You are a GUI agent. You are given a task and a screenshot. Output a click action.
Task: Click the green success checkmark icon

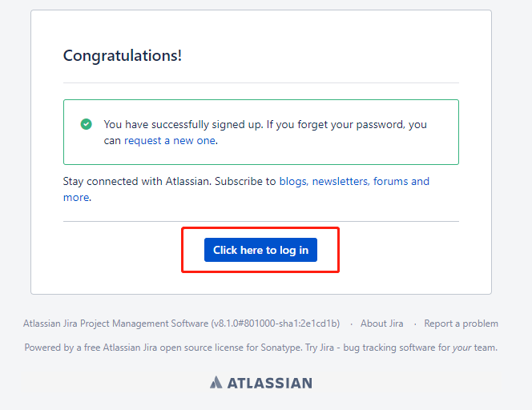tap(87, 124)
